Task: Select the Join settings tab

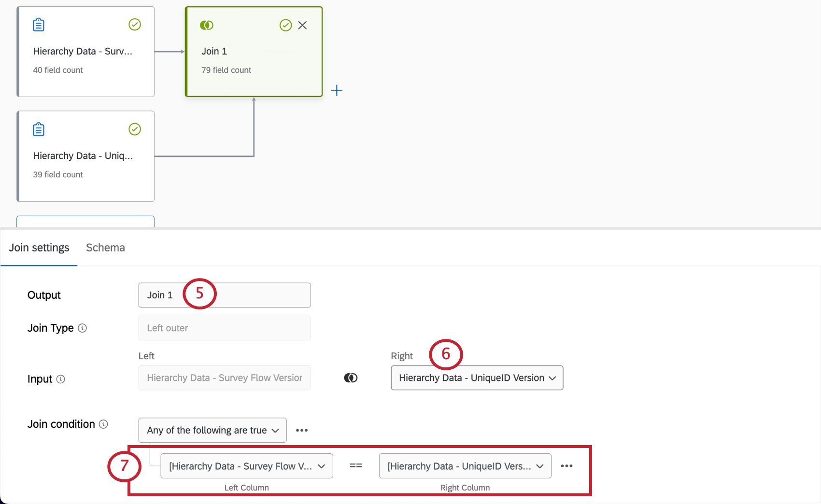Action: click(39, 247)
